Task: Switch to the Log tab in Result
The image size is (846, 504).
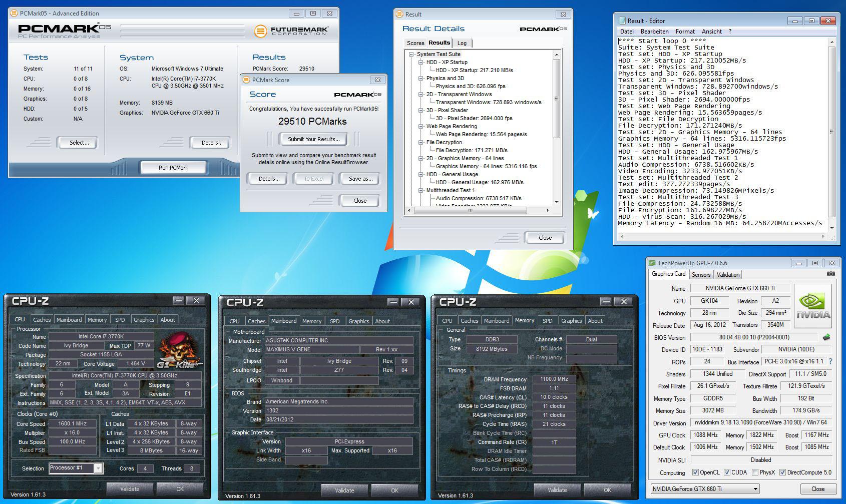Action: 462,43
